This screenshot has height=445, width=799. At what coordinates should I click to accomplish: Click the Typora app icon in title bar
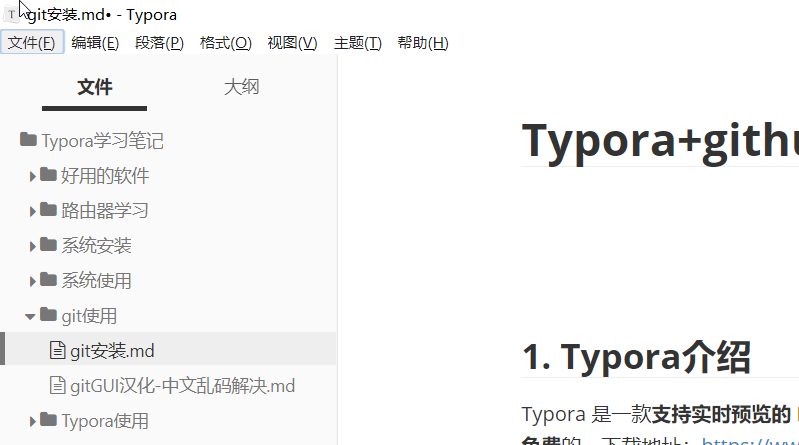tap(11, 14)
